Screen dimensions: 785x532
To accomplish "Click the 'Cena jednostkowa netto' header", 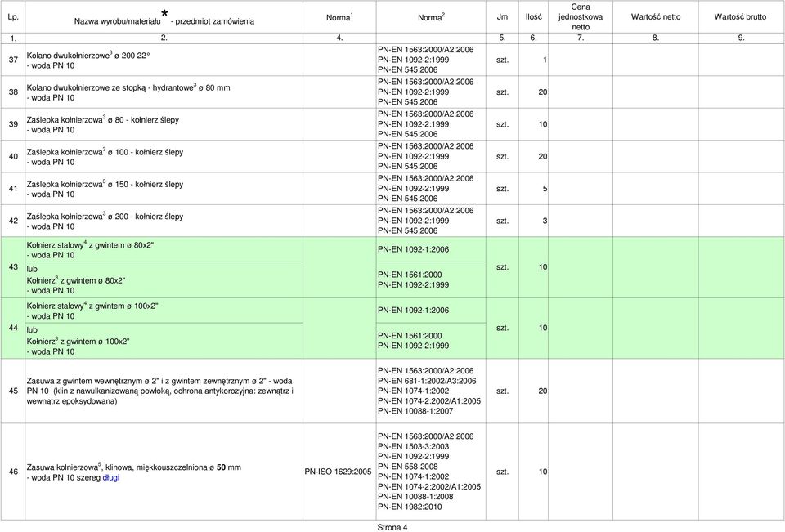I will click(x=581, y=17).
